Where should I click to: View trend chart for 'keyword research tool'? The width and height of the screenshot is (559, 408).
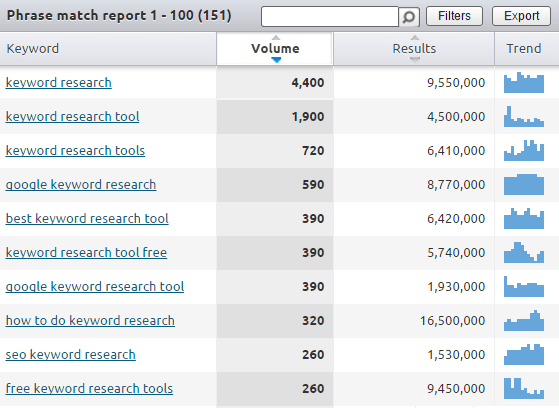point(524,116)
